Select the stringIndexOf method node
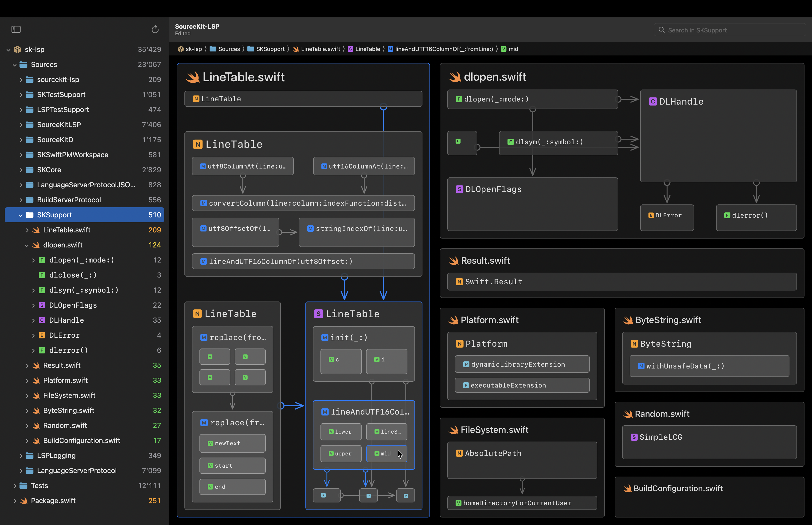Viewport: 812px width, 525px height. pos(357,232)
